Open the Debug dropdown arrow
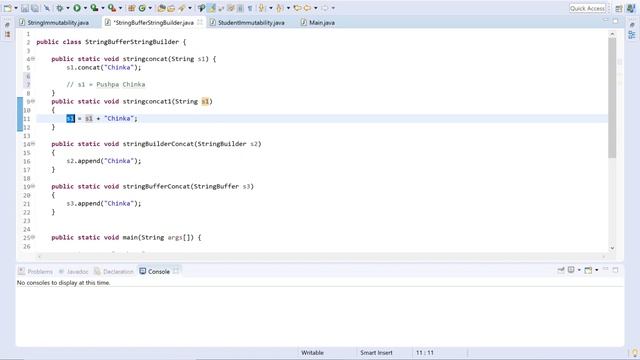 (68, 8)
